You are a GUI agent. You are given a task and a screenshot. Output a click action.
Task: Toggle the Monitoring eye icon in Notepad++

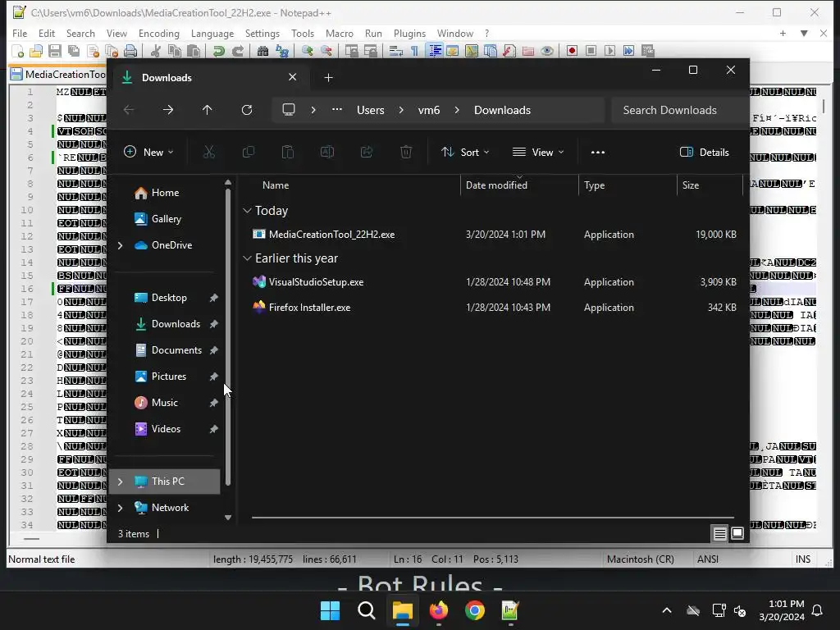tap(547, 51)
